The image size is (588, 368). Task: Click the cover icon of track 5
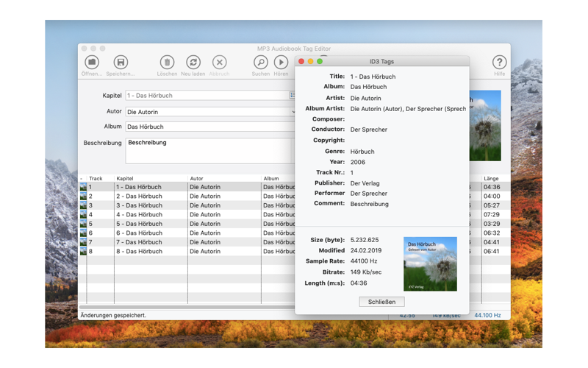tap(83, 224)
